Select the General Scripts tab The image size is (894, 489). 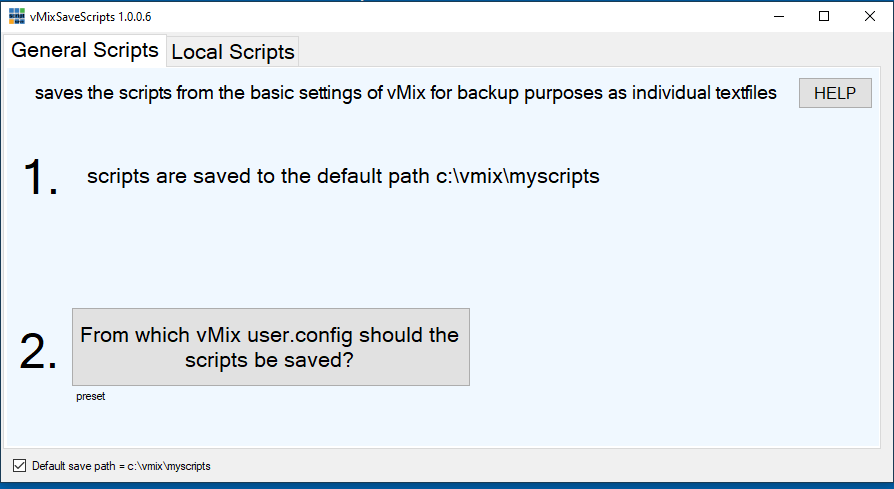pos(85,50)
